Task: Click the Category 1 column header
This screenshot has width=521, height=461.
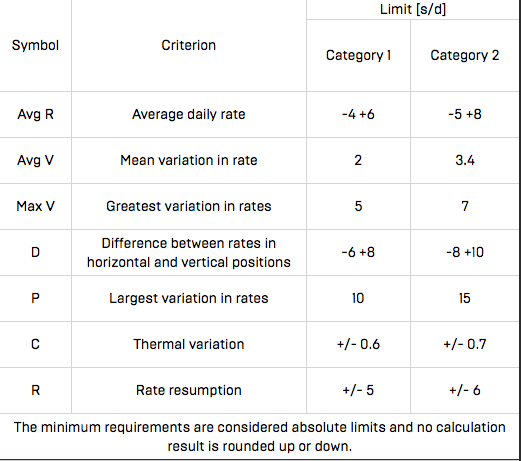Action: coord(358,55)
